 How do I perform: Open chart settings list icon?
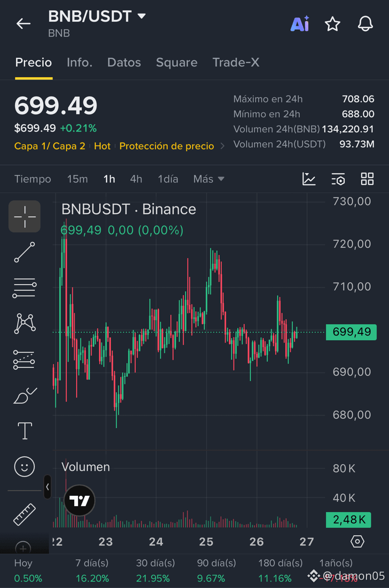(x=338, y=179)
